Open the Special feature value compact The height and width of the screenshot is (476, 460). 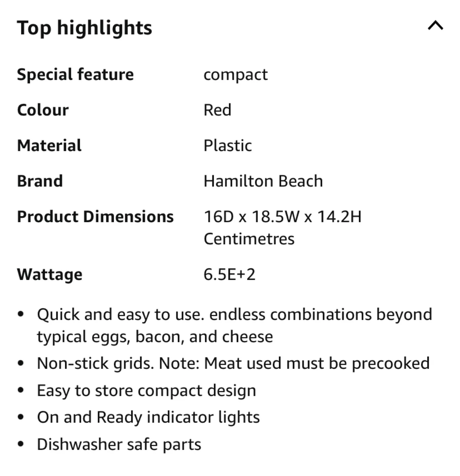pos(236,75)
